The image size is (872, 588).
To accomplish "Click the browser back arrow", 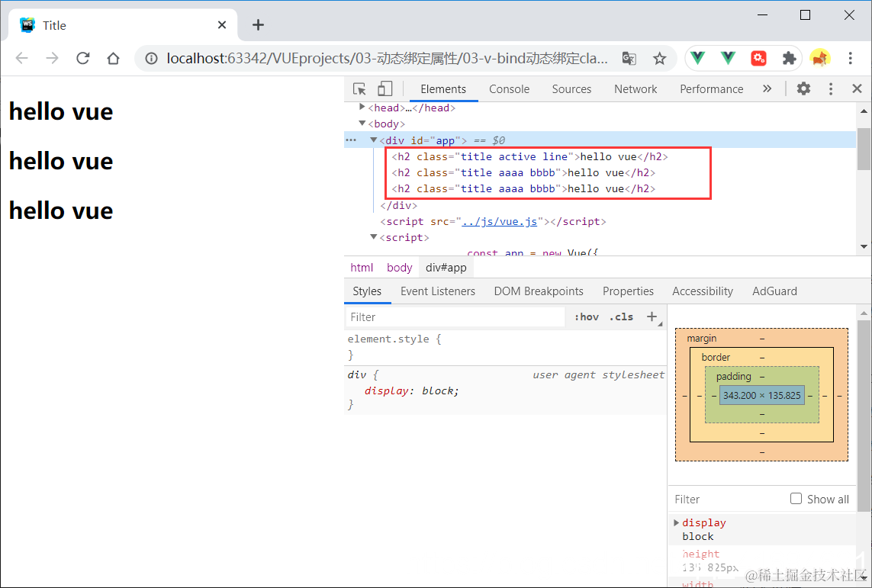I will pyautogui.click(x=21, y=59).
